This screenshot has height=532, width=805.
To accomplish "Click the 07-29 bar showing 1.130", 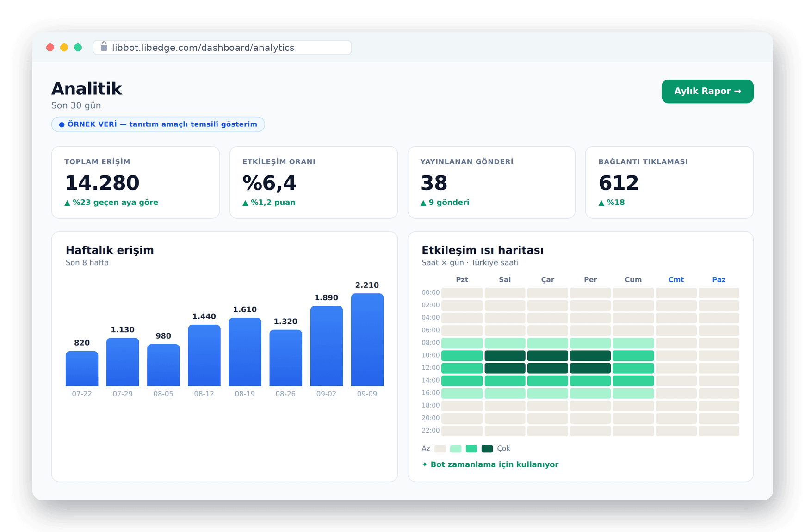I will pyautogui.click(x=123, y=362).
